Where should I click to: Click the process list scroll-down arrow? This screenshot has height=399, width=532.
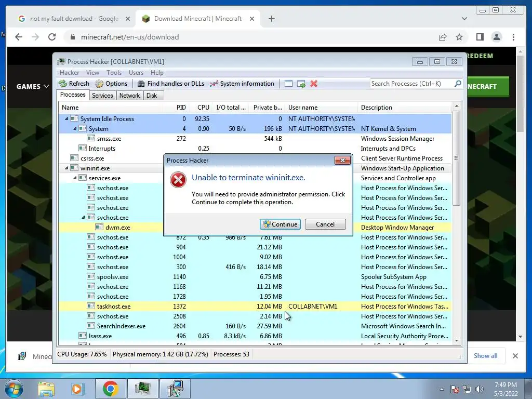(x=456, y=341)
